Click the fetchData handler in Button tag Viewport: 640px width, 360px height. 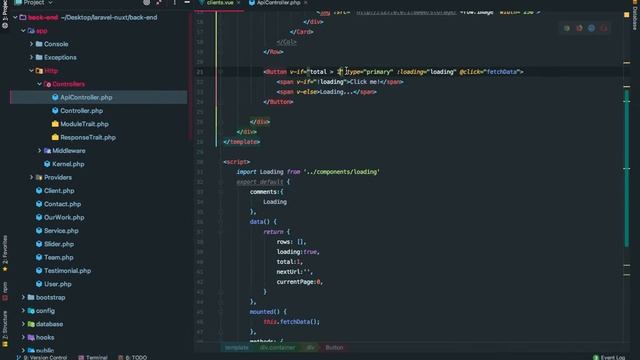point(502,72)
